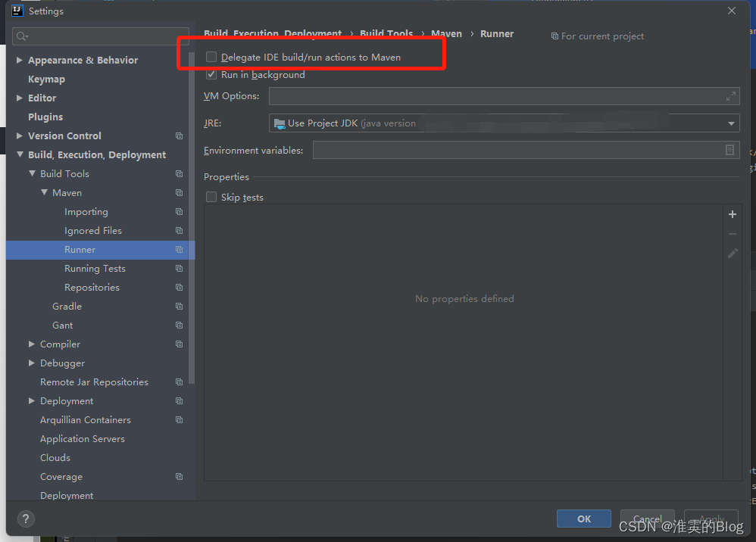Expand the Version Control section

(x=19, y=135)
